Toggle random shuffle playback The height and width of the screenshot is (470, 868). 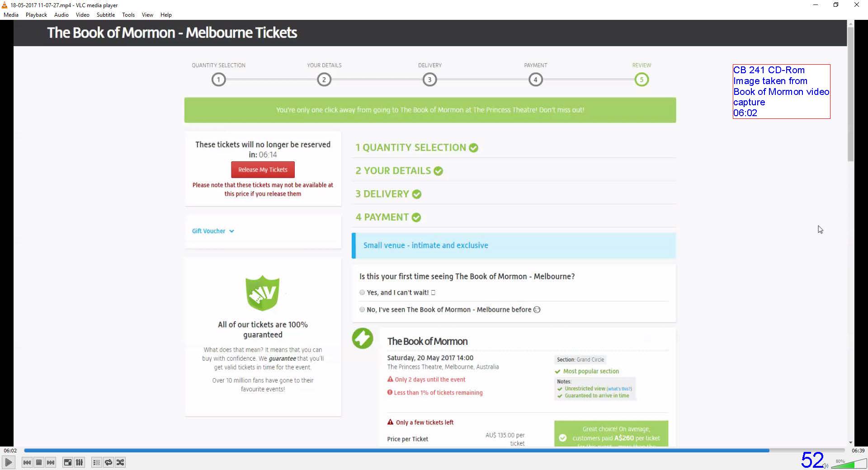point(120,462)
